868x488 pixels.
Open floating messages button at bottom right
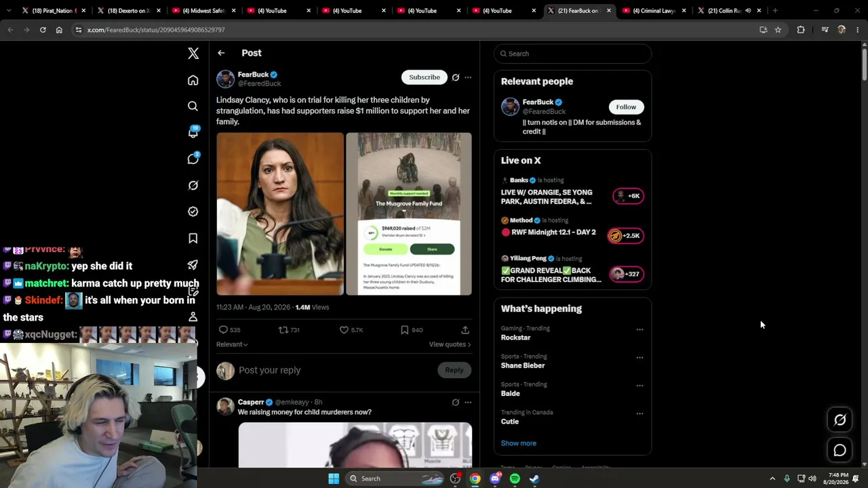840,450
